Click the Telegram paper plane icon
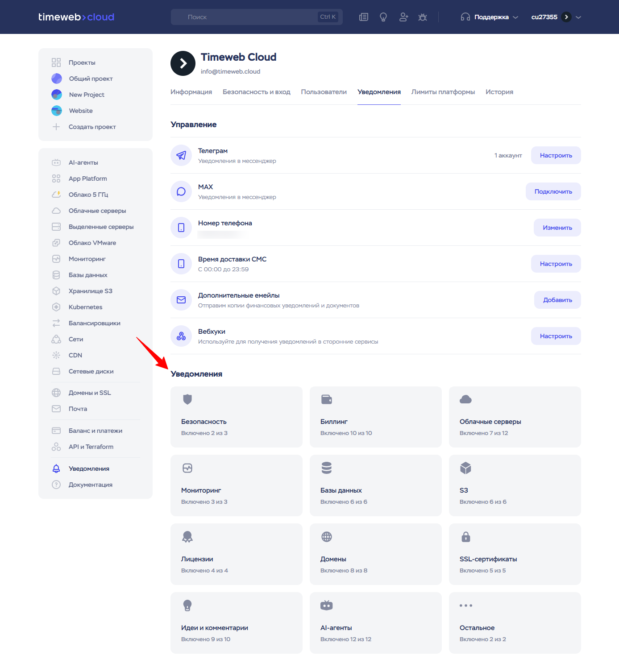 181,155
